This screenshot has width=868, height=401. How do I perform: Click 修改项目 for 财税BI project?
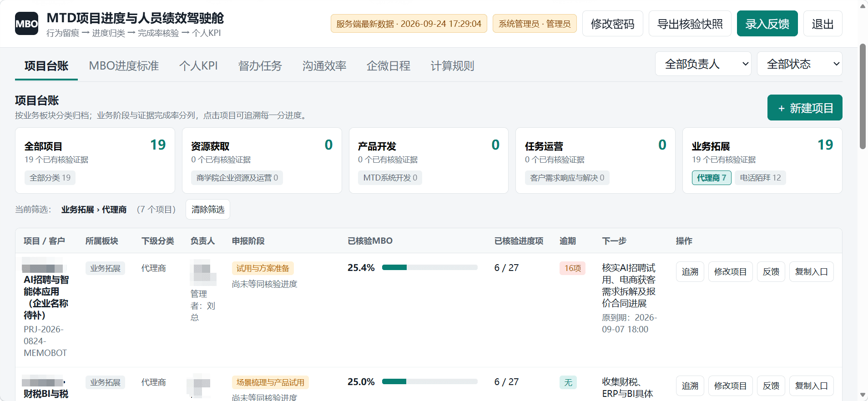(730, 386)
